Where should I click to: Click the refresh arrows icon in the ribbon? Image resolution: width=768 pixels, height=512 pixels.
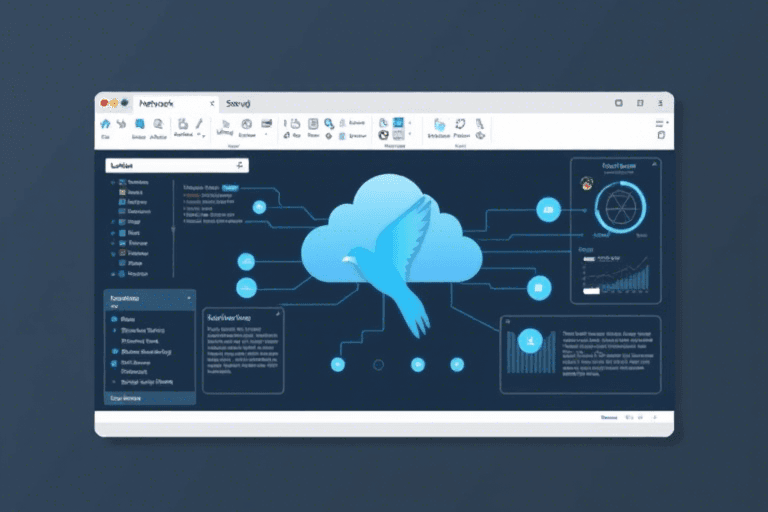(x=461, y=125)
